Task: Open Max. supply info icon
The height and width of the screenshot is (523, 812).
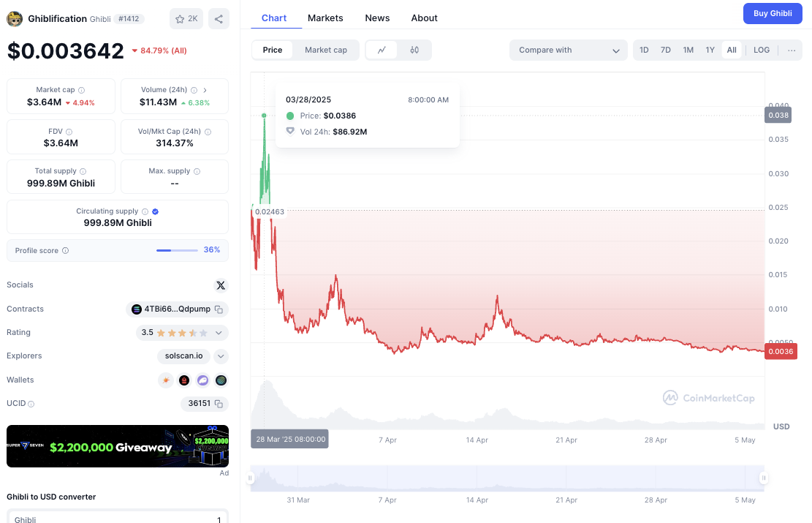Action: click(197, 171)
